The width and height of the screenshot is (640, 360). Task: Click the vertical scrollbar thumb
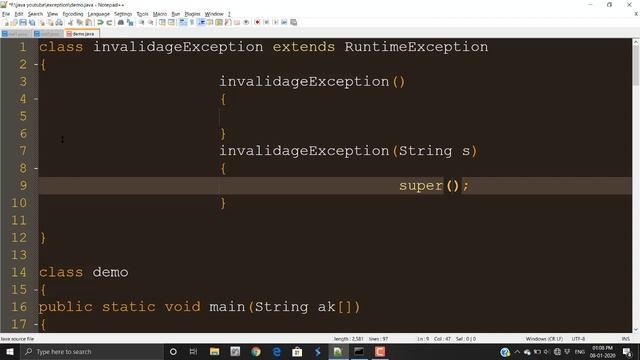[x=636, y=65]
